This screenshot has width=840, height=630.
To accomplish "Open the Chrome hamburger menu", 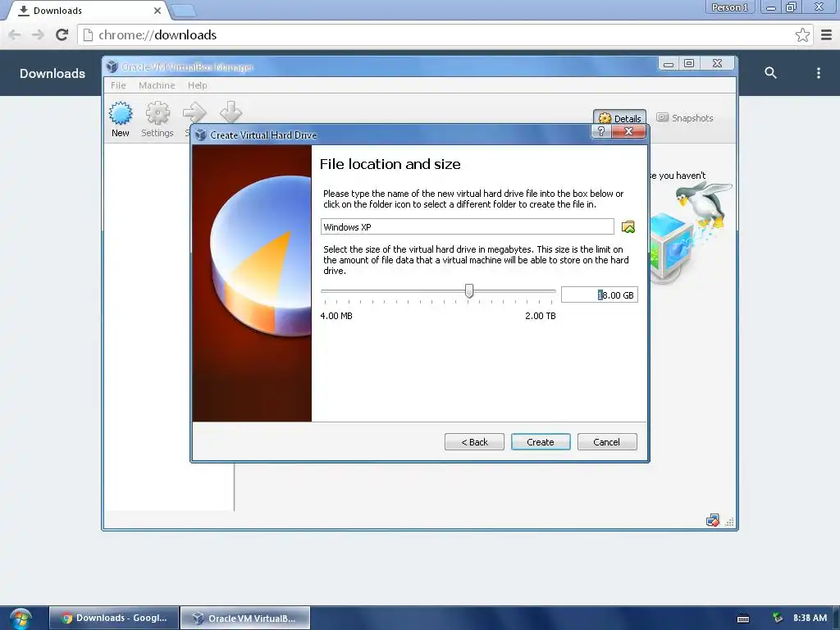I will (x=827, y=34).
